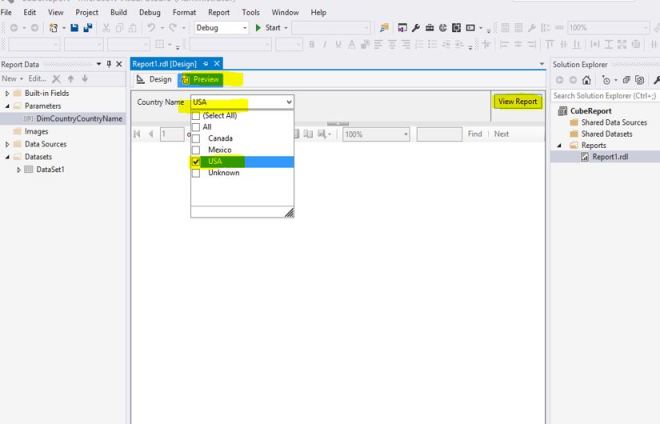Click the Undo arrow in the toolbar

(149, 28)
